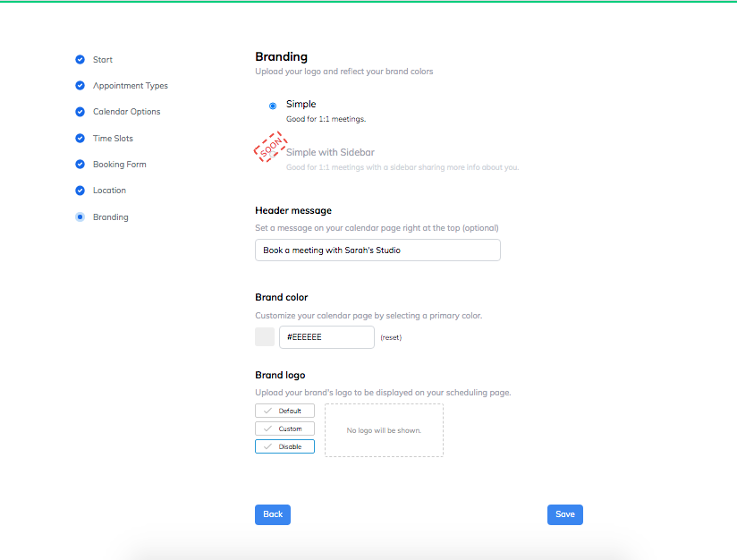The image size is (737, 560).
Task: Select the Simple layout radio button
Action: [x=273, y=106]
